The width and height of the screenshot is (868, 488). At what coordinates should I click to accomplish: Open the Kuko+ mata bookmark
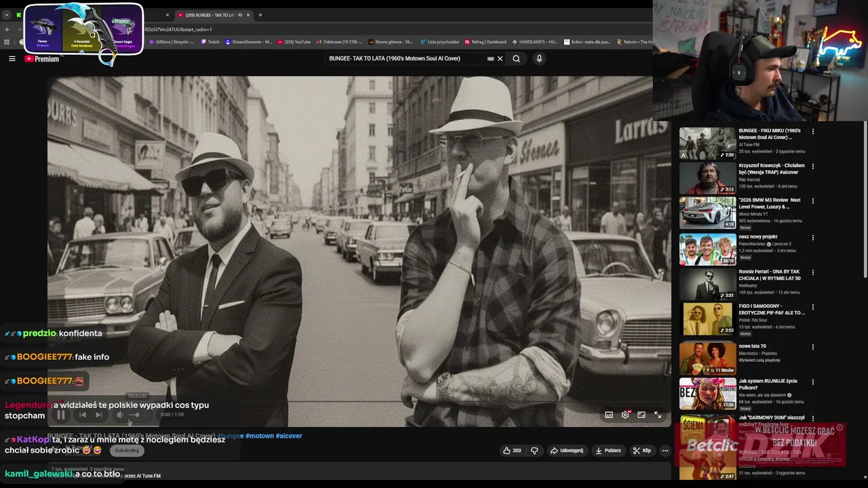pyautogui.click(x=587, y=42)
